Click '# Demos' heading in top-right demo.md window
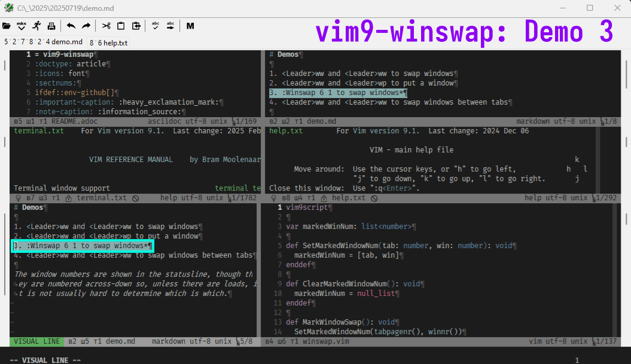631x364 pixels. [x=286, y=54]
